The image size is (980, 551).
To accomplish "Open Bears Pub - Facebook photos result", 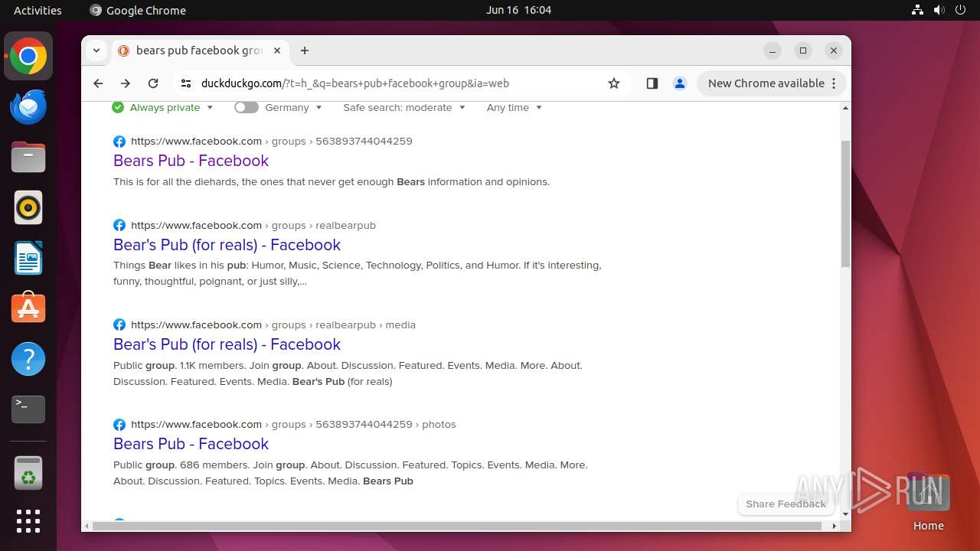I will point(191,444).
